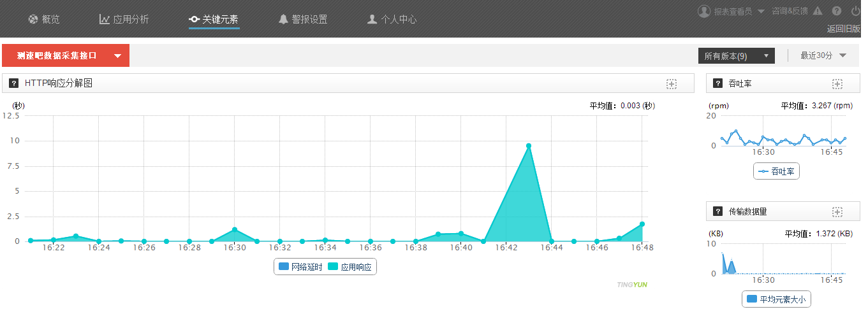The height and width of the screenshot is (321, 868).
Task: Toggle 应用响应 series in chart legend
Action: [x=350, y=267]
